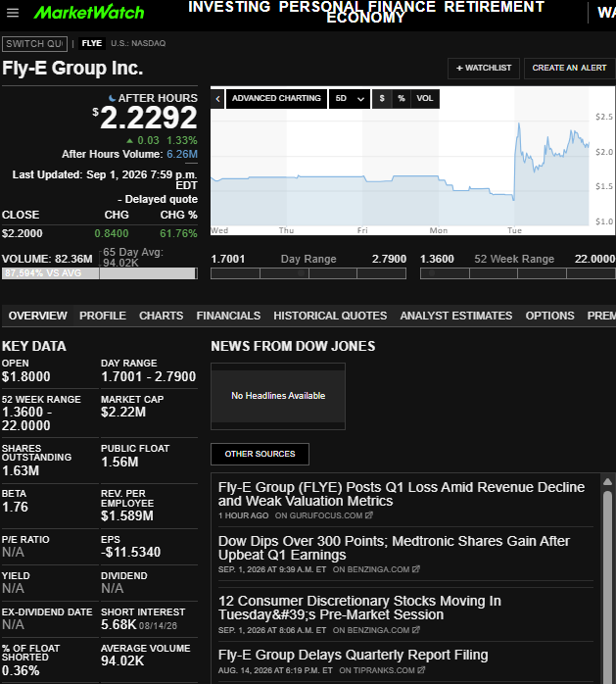
Task: Click the close price $2.2000
Action: pyautogui.click(x=23, y=233)
